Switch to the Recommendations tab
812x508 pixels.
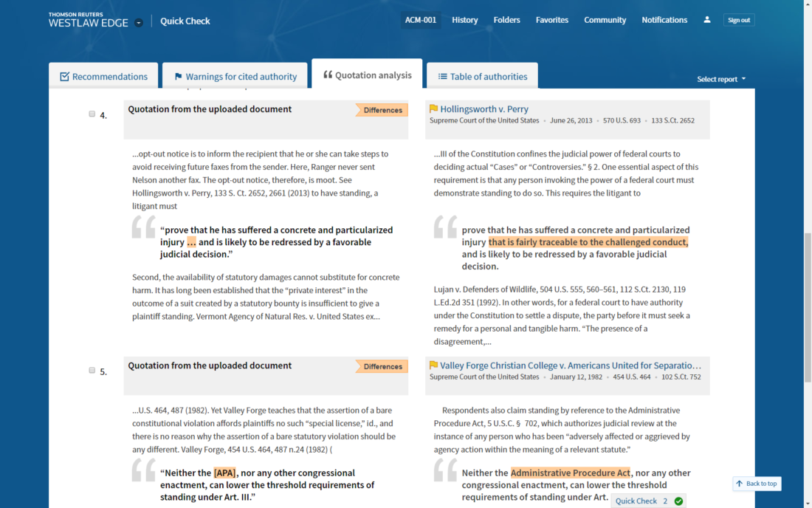tap(103, 76)
